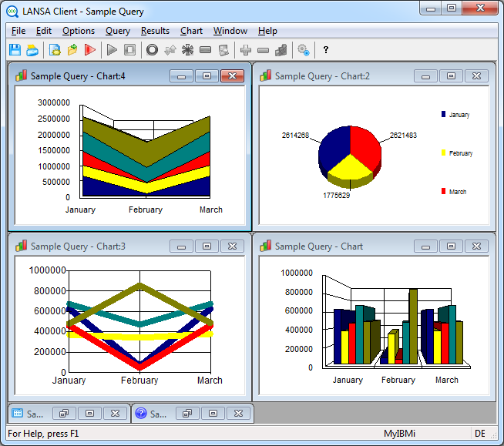
Task: Restore the minimized table Sa... window
Action: pos(64,413)
